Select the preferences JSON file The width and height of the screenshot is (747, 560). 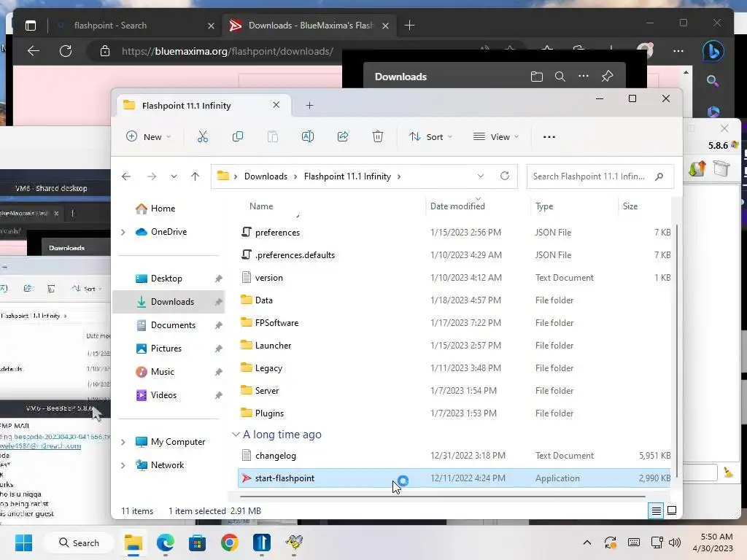click(x=454, y=233)
